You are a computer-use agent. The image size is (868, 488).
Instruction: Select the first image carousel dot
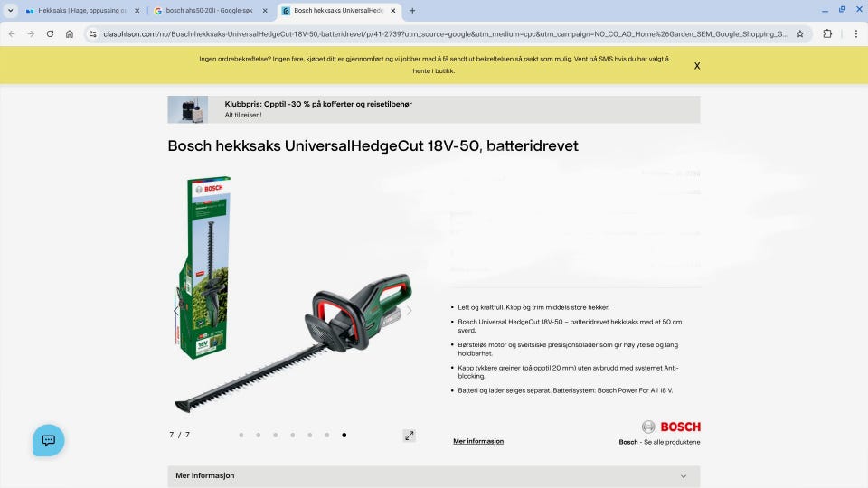tap(241, 435)
